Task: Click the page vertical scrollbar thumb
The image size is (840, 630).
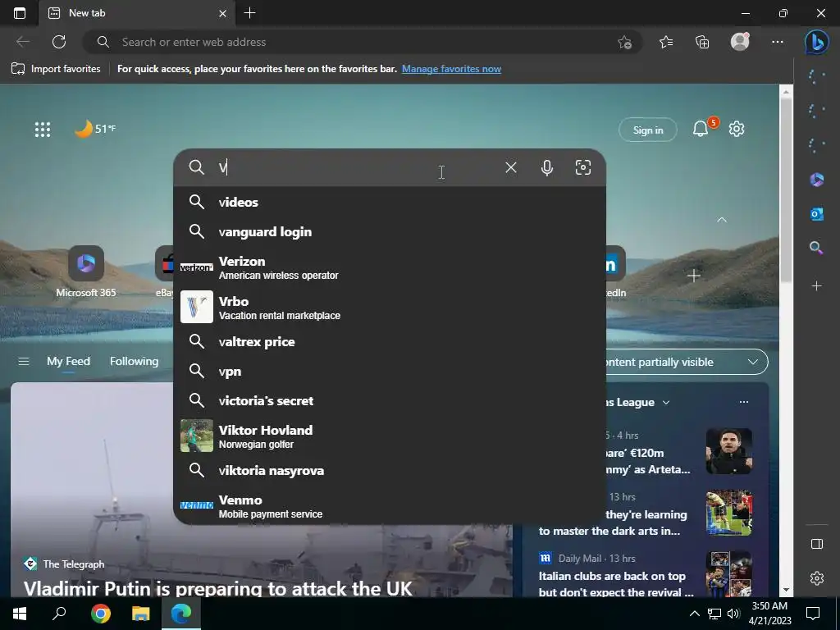Action: coord(785,190)
